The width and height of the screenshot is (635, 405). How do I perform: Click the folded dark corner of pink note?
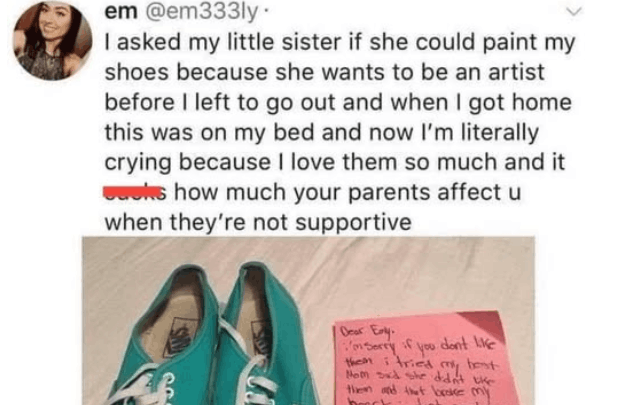click(x=482, y=323)
